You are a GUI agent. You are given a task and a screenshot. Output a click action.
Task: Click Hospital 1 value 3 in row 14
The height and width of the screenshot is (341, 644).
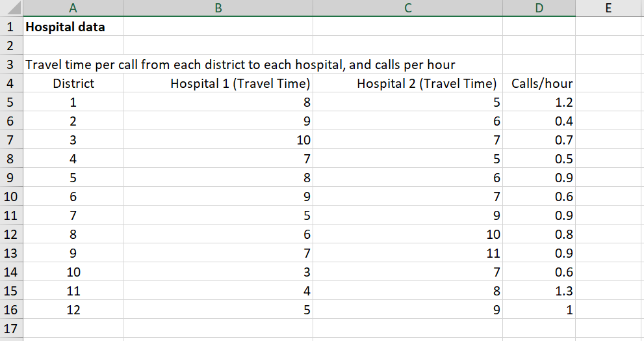218,271
